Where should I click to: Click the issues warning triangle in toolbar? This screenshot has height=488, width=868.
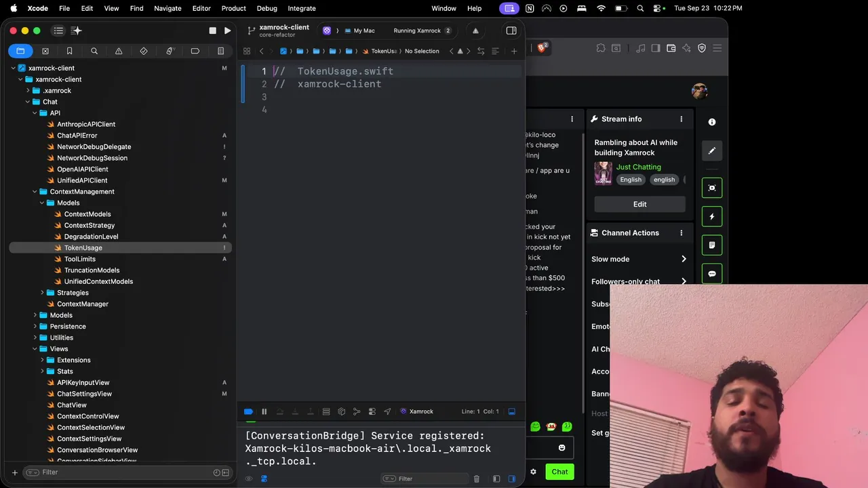click(x=475, y=30)
